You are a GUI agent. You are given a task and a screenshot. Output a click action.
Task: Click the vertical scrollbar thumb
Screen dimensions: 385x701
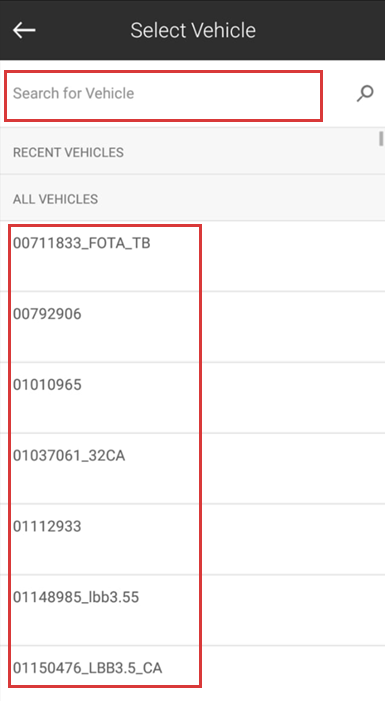click(381, 139)
